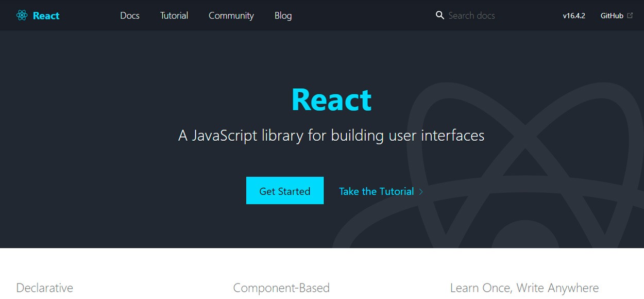Open the Blog navigation item
The image size is (644, 299).
pos(283,15)
